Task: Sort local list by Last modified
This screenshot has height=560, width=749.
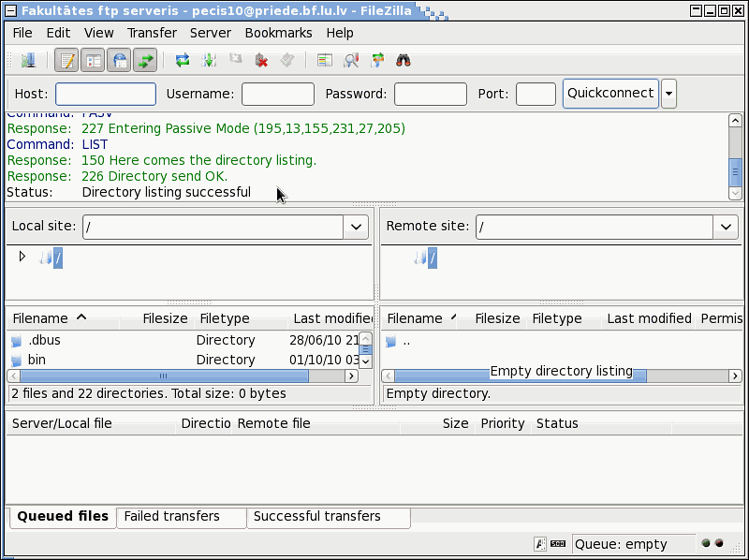Action: click(x=330, y=318)
